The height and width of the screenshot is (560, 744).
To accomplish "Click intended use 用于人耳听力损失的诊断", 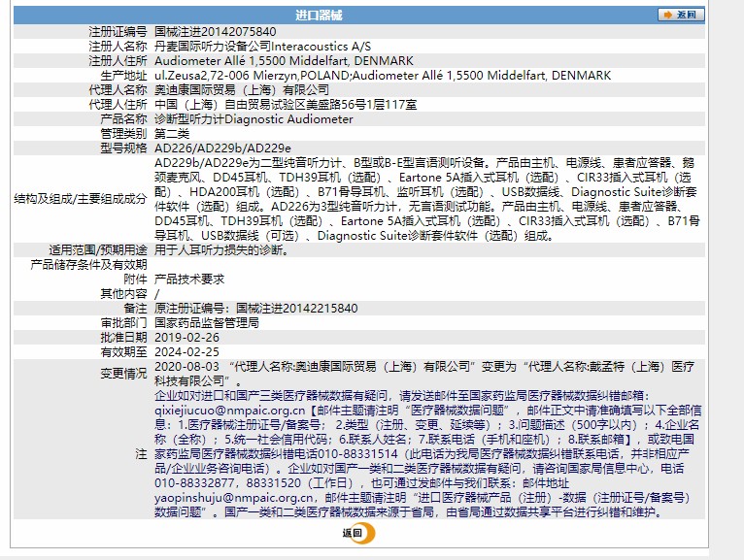I will (221, 250).
